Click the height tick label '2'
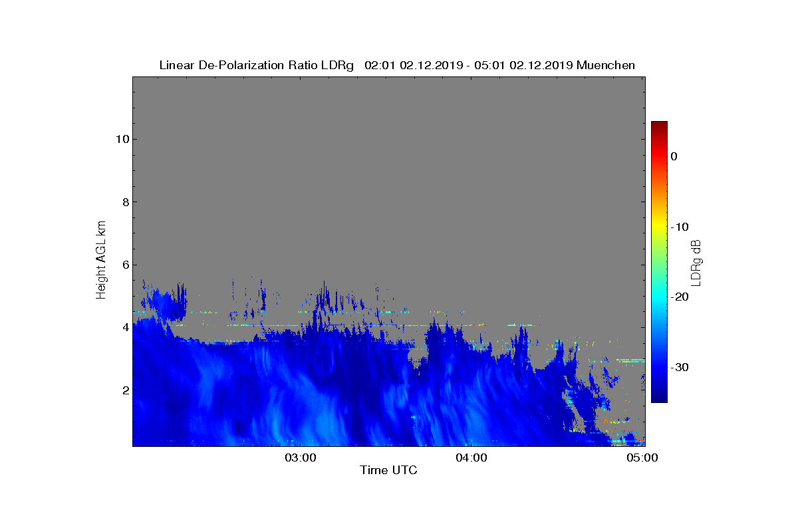 (124, 390)
